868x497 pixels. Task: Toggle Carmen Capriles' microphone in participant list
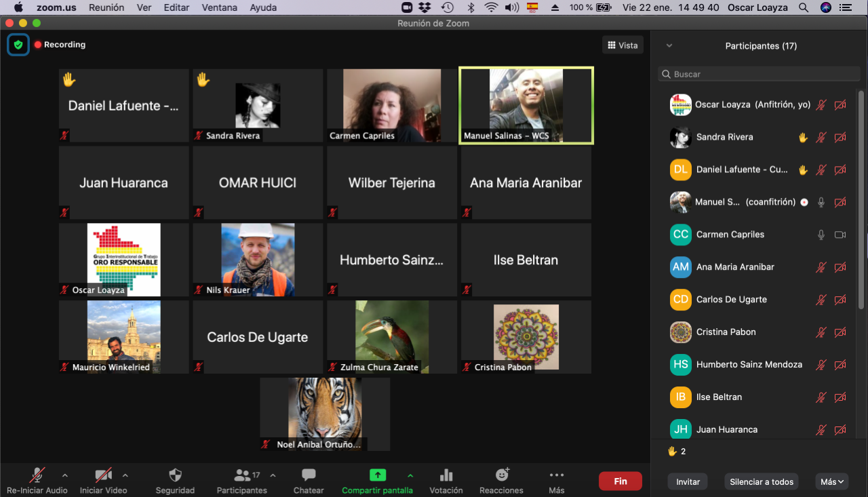click(x=821, y=235)
